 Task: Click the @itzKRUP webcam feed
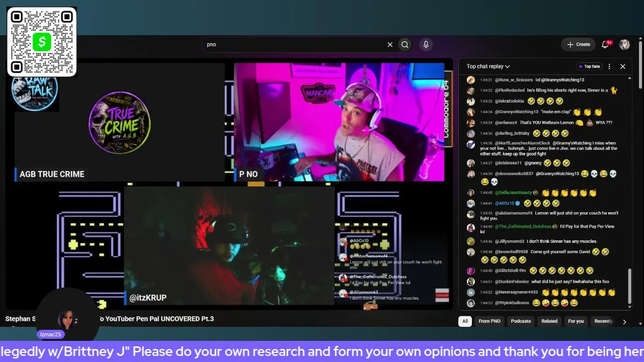coord(229,245)
